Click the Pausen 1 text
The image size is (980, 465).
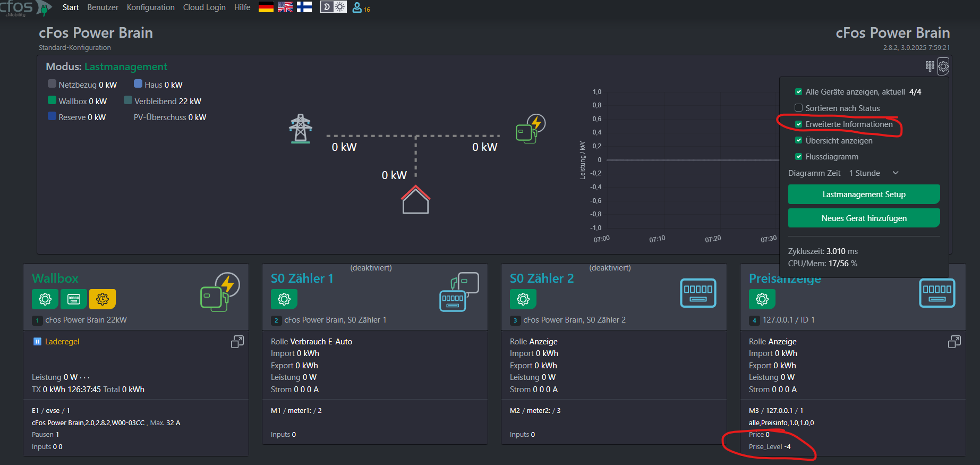[x=46, y=435]
